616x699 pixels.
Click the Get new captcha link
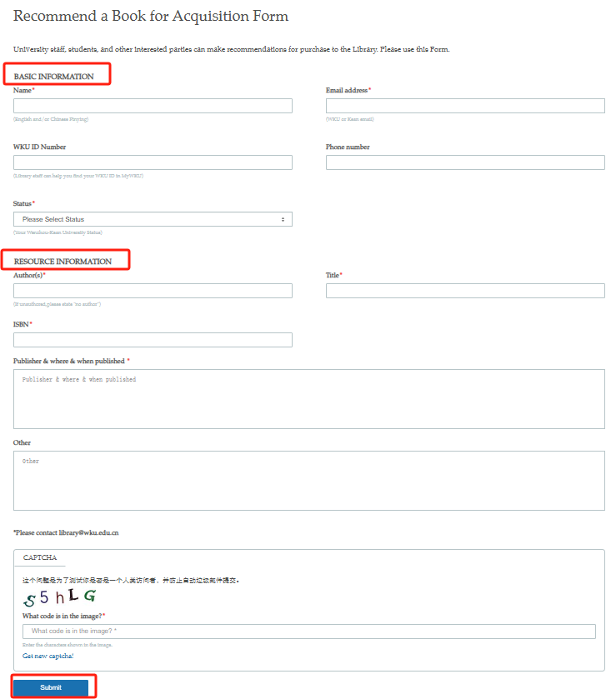pyautogui.click(x=48, y=656)
